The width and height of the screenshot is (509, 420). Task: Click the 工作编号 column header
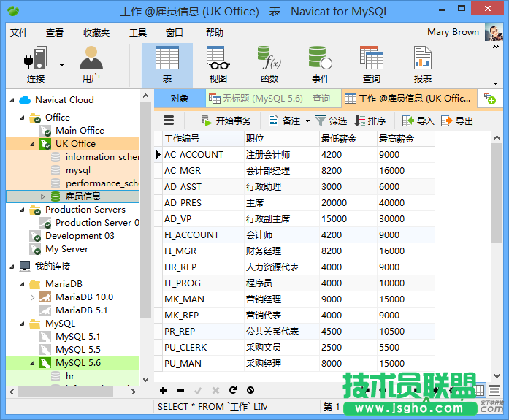pos(203,139)
